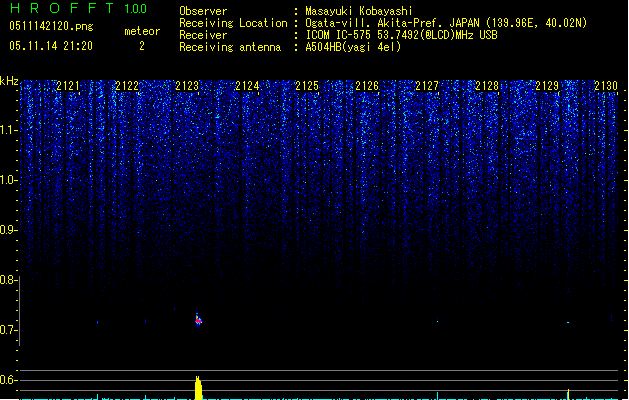The image size is (629, 400).
Task: Click the 'Receiving Location' field label
Action: (233, 23)
